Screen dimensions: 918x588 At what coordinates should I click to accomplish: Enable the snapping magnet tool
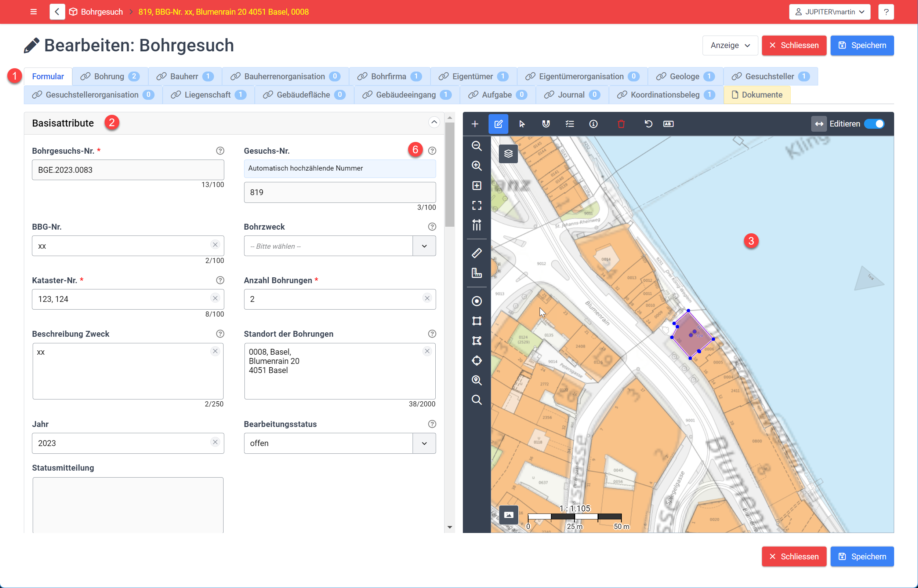[546, 124]
